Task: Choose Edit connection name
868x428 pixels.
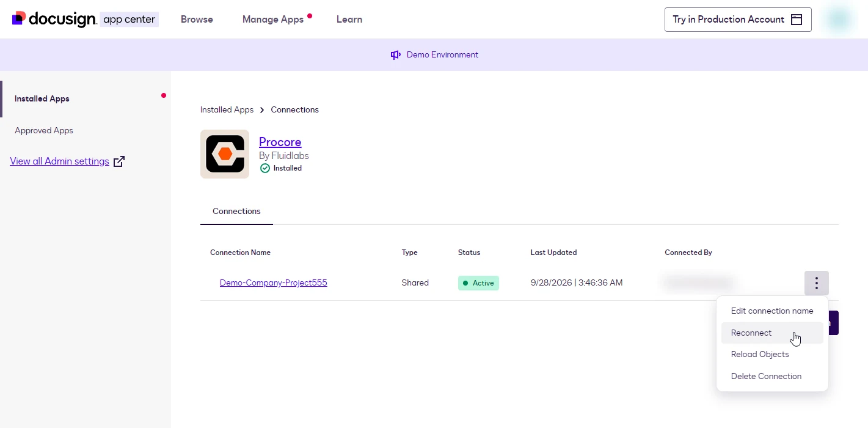Action: tap(772, 311)
